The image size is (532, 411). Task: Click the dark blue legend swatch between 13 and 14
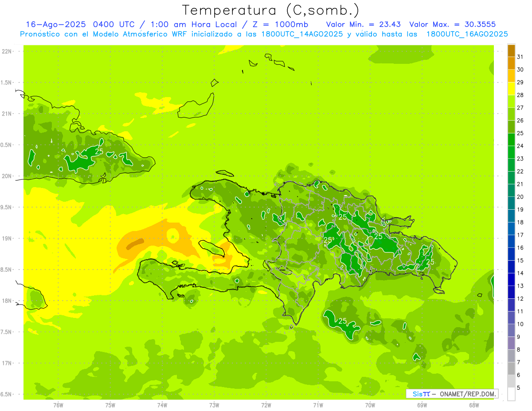[x=511, y=280]
